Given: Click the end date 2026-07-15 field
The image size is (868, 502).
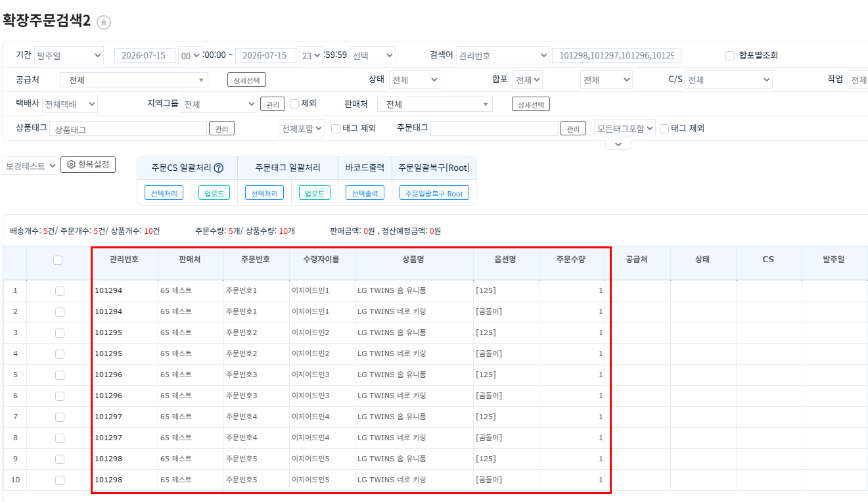Looking at the screenshot, I should [265, 56].
